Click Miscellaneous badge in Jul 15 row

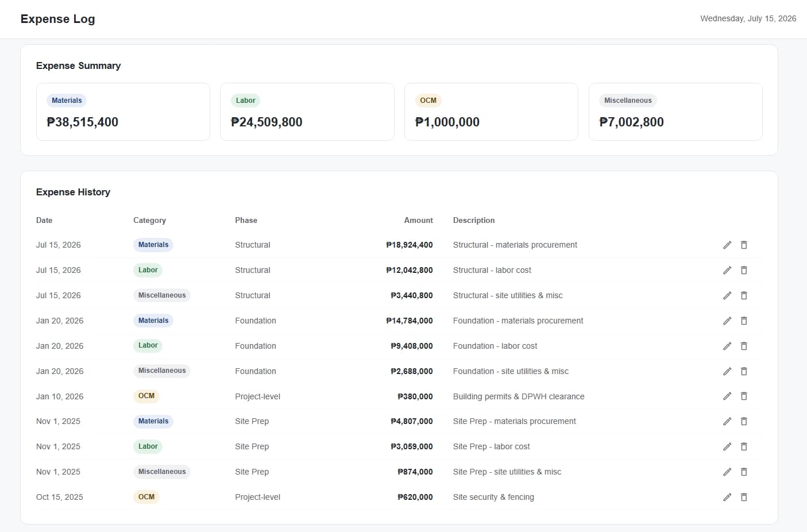(162, 295)
